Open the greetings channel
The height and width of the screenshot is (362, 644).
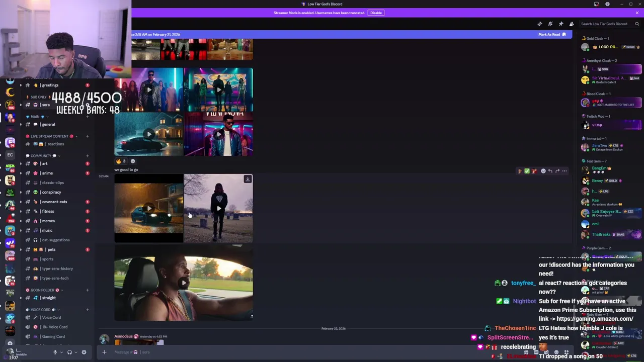coord(56,85)
